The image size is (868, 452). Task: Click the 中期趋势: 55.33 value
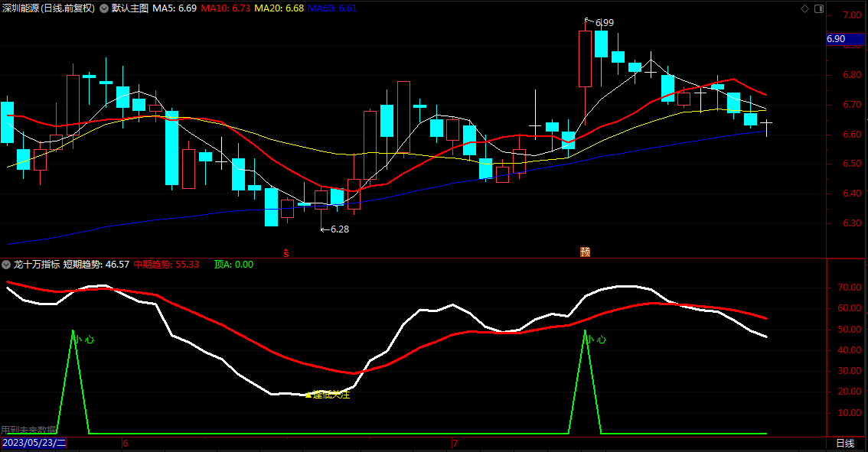coord(166,265)
